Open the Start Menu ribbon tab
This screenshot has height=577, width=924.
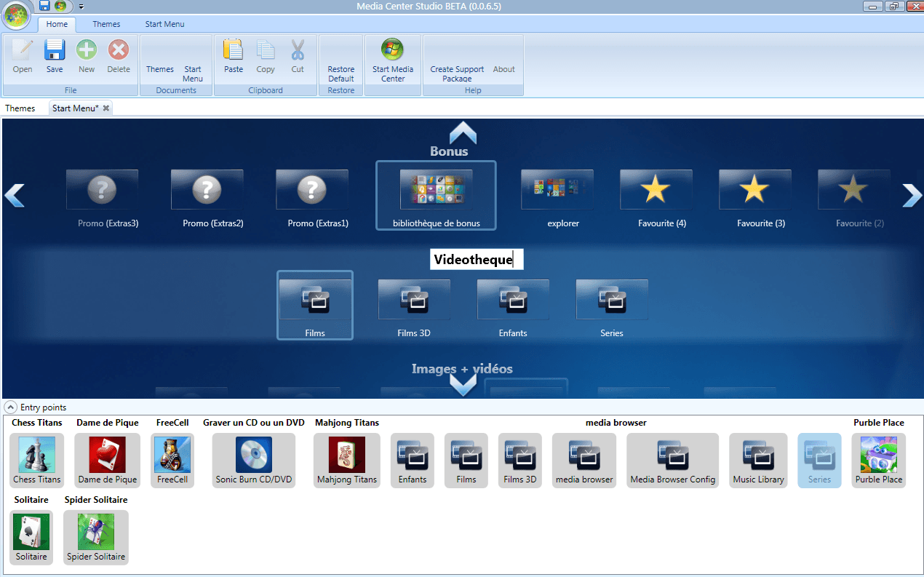point(164,24)
